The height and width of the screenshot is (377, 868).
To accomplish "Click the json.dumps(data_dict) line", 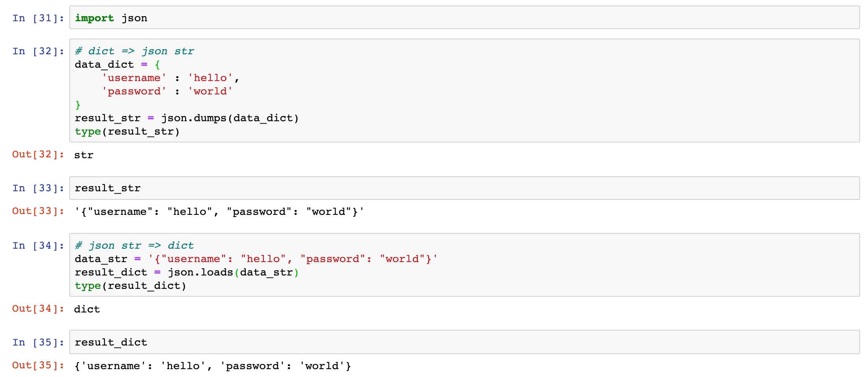I will 187,118.
